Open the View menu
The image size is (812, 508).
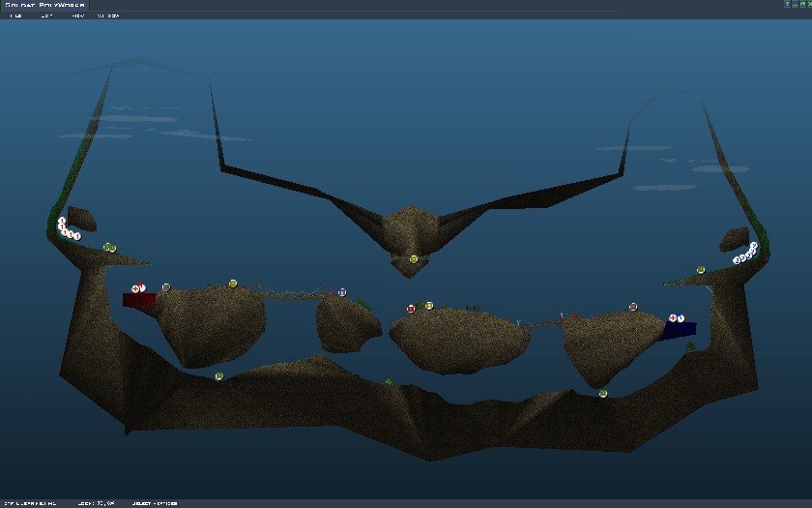pos(77,15)
